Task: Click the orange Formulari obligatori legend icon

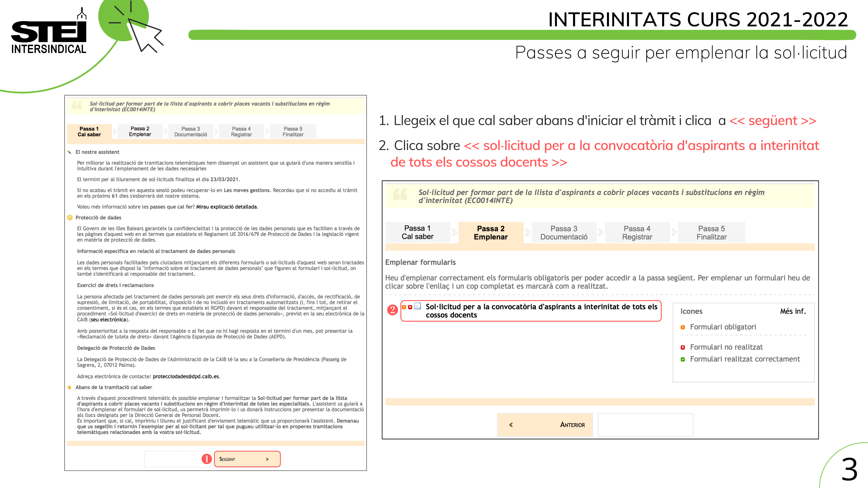Action: 683,327
